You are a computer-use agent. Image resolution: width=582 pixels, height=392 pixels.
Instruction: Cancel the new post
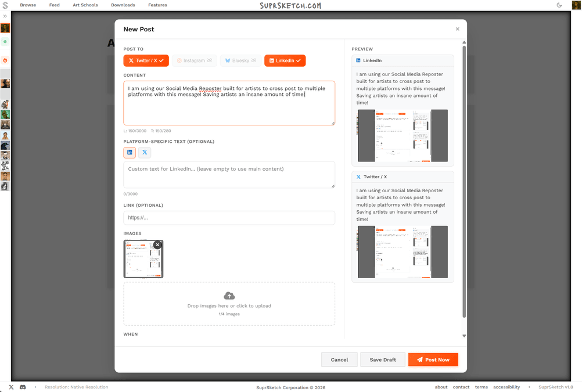pos(339,359)
